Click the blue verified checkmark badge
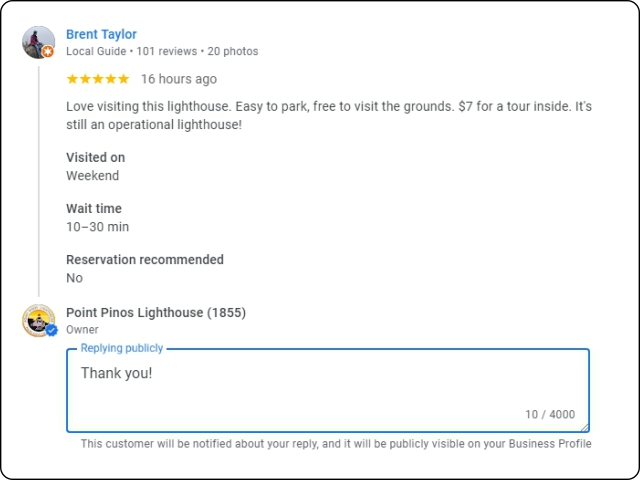This screenshot has height=480, width=640. (51, 330)
